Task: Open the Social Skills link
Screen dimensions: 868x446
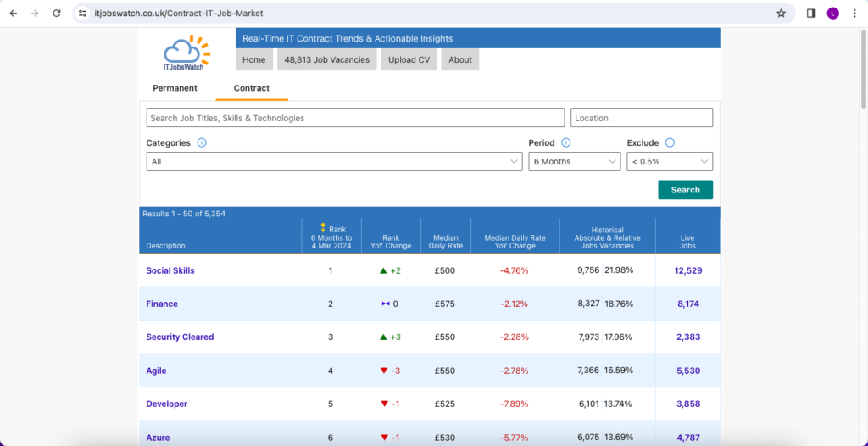Action: pyautogui.click(x=170, y=271)
